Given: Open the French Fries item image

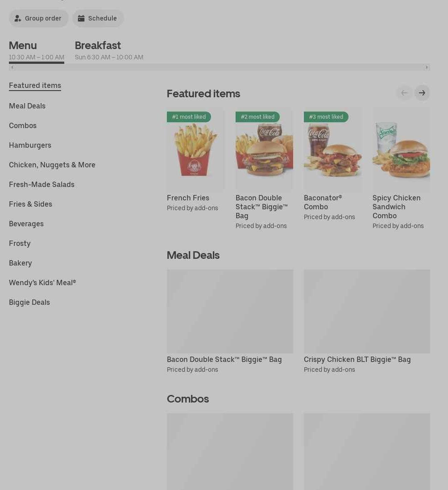Looking at the screenshot, I should coord(195,149).
